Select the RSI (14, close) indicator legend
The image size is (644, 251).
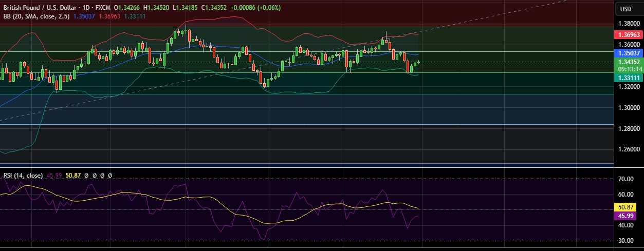23,175
